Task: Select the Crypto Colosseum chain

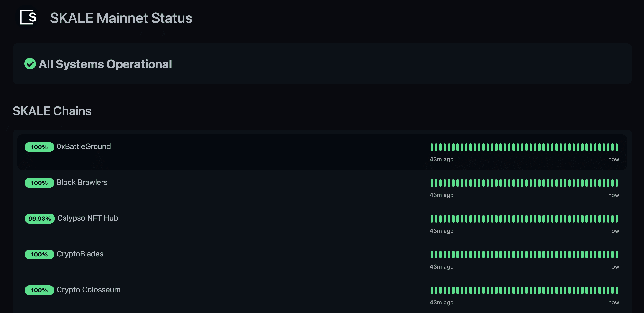Action: click(88, 290)
